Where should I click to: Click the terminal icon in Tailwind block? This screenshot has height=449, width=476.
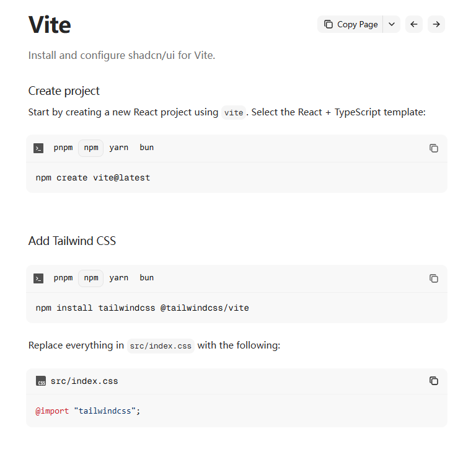pos(38,278)
